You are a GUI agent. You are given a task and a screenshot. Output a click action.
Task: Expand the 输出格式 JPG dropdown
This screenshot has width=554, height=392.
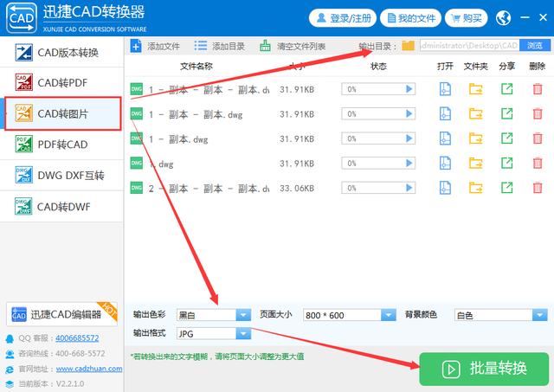[x=243, y=333]
